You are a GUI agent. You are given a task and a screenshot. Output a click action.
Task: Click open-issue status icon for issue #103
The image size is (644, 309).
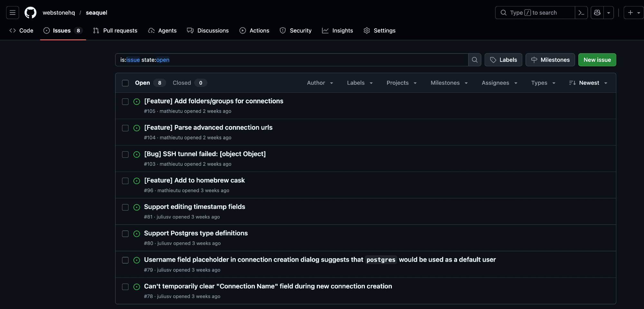137,154
